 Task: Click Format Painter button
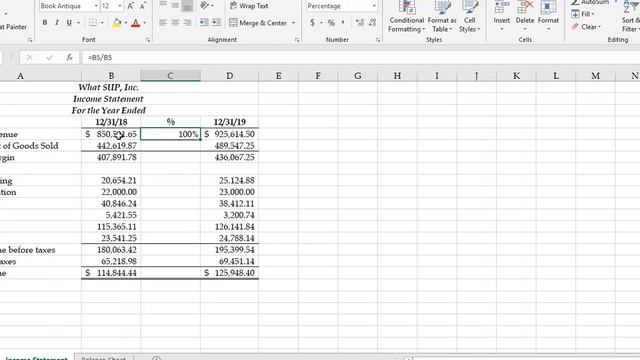pyautogui.click(x=13, y=27)
